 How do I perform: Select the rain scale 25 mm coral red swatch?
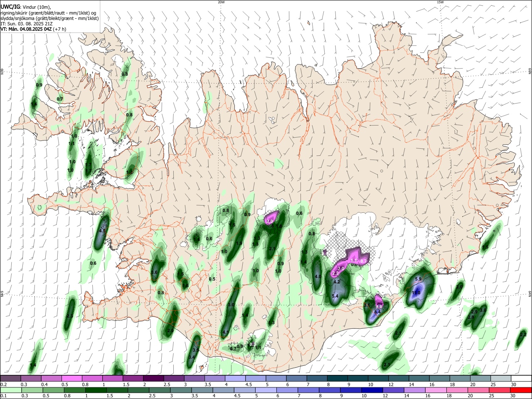pyautogui.click(x=499, y=390)
